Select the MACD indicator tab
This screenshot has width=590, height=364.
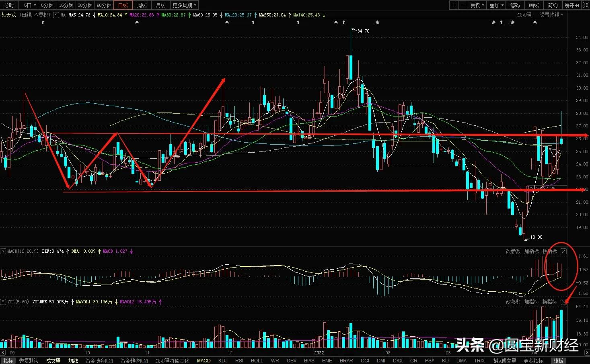(x=204, y=361)
